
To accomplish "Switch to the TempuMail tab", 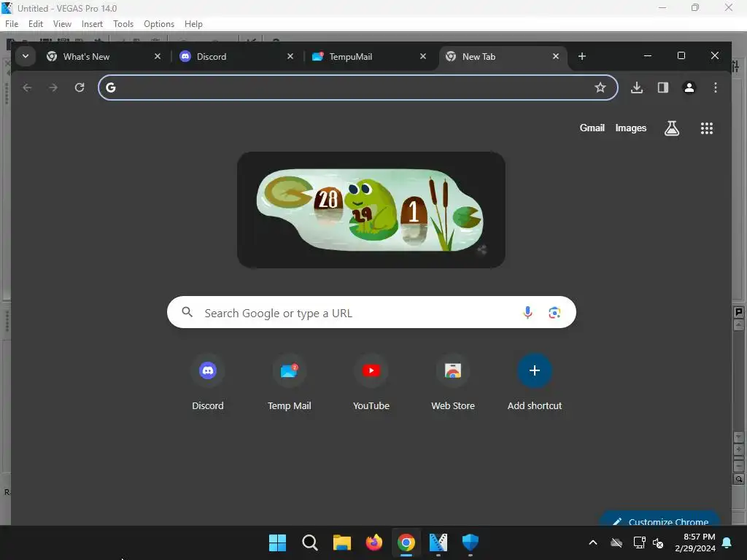I will (369, 57).
